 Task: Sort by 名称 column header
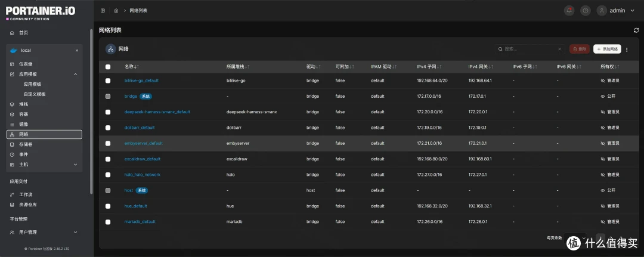point(131,67)
